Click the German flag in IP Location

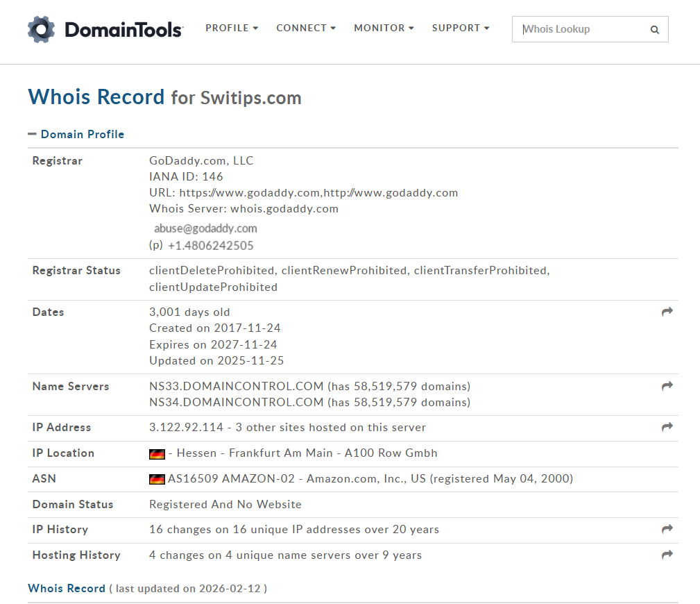(x=157, y=454)
